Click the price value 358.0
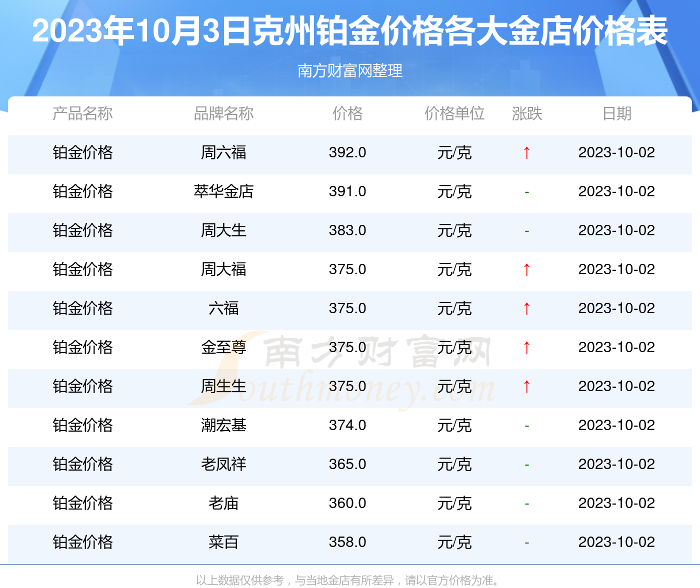 pyautogui.click(x=347, y=543)
